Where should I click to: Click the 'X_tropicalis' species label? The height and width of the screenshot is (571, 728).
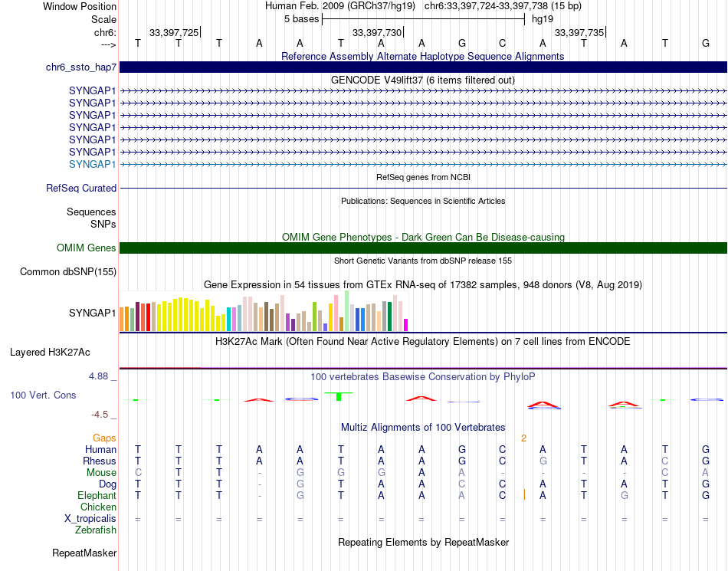(90, 519)
